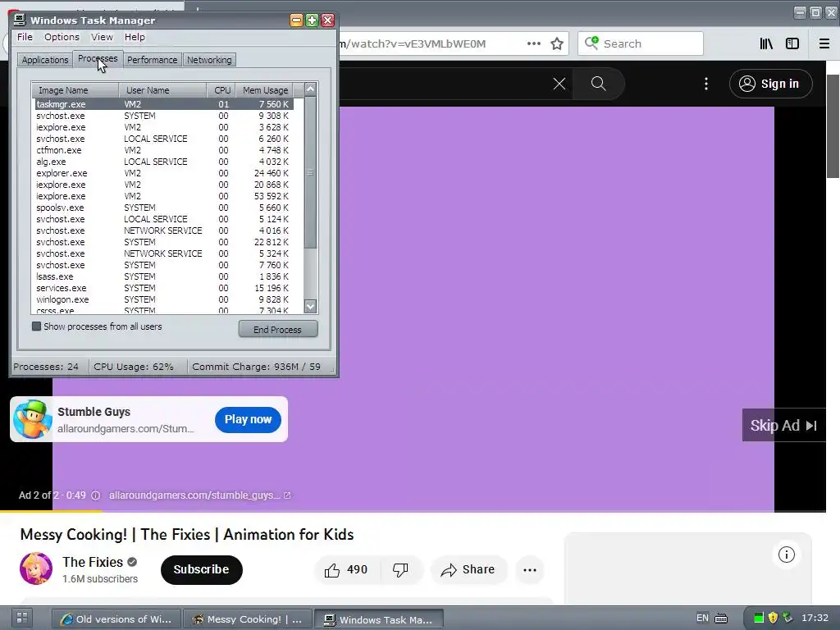Click the YouTube search magnifier button
840x630 pixels.
(x=598, y=84)
